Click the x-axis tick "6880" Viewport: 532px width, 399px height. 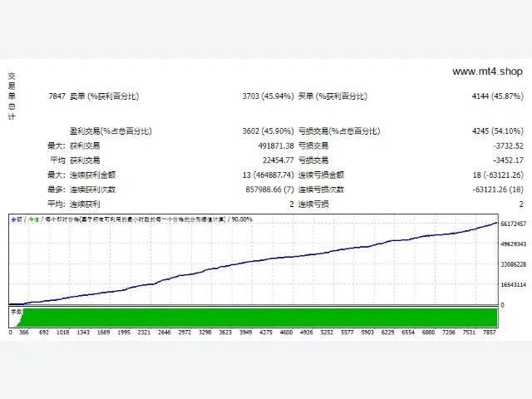click(429, 332)
